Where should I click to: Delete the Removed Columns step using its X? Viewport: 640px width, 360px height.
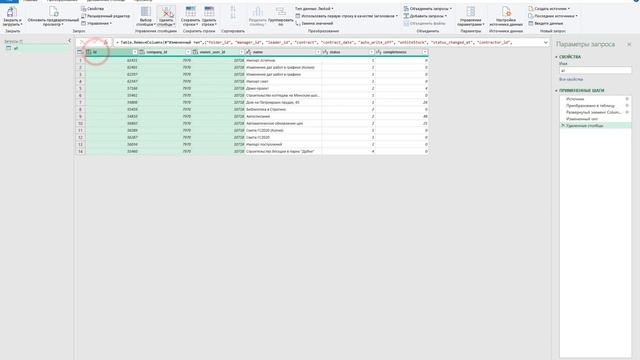point(563,126)
